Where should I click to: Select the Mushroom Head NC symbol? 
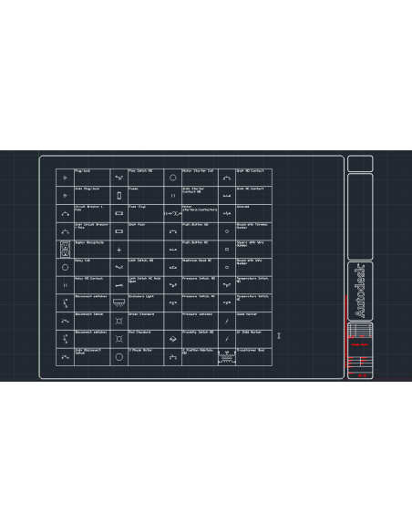pyautogui.click(x=173, y=267)
